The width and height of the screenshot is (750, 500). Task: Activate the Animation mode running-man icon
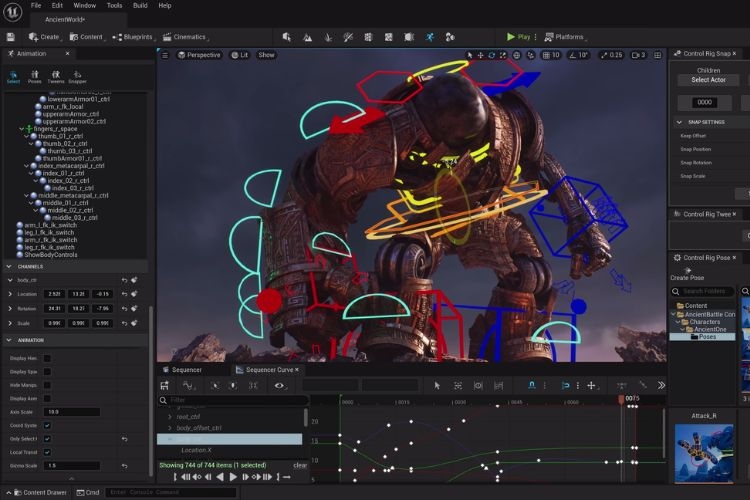click(x=430, y=37)
